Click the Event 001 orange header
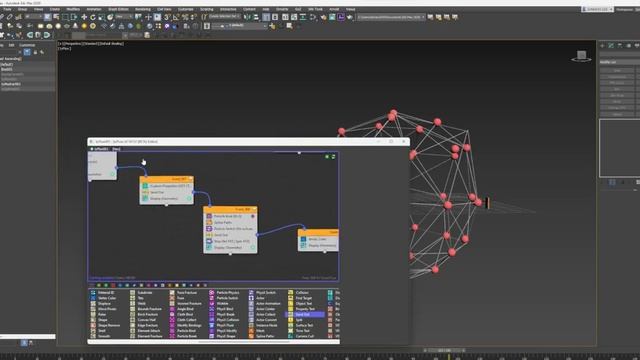640x360 pixels. 167,179
